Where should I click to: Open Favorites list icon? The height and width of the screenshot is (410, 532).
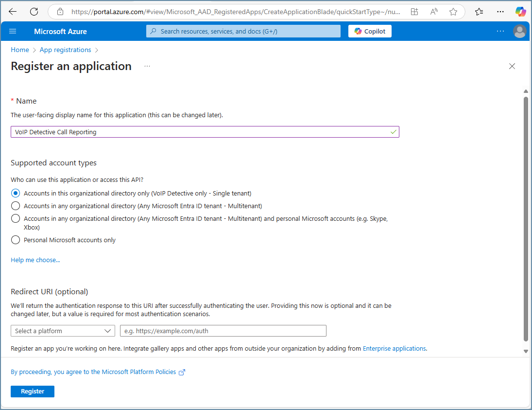[479, 12]
